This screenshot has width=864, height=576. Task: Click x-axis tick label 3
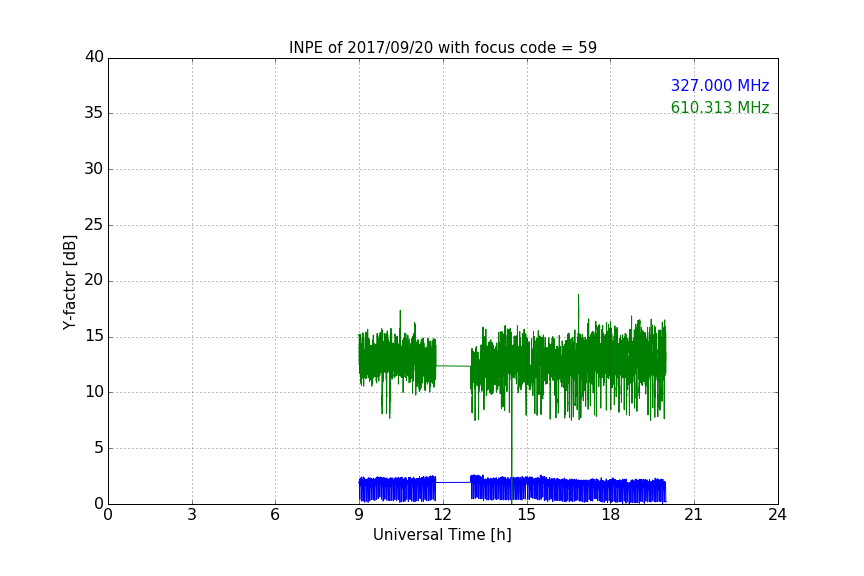pos(192,515)
